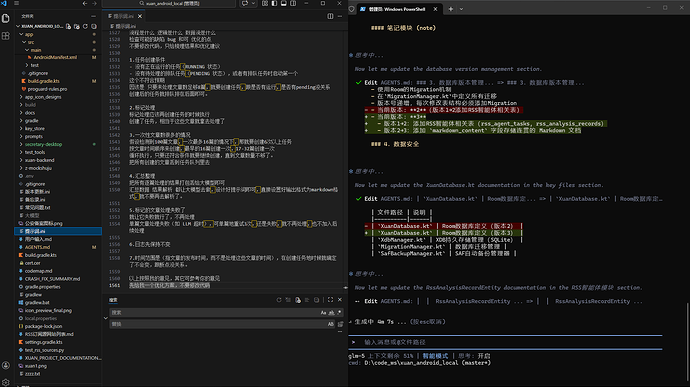Screen dimensions: 690x387
Task: Open a new PowerShell tab with plus
Action: [451, 9]
